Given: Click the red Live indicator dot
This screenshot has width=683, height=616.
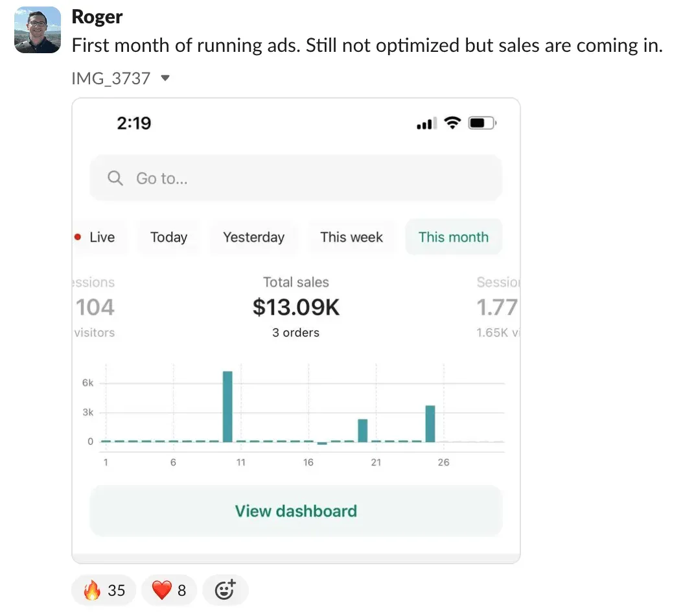Looking at the screenshot, I should click(78, 237).
